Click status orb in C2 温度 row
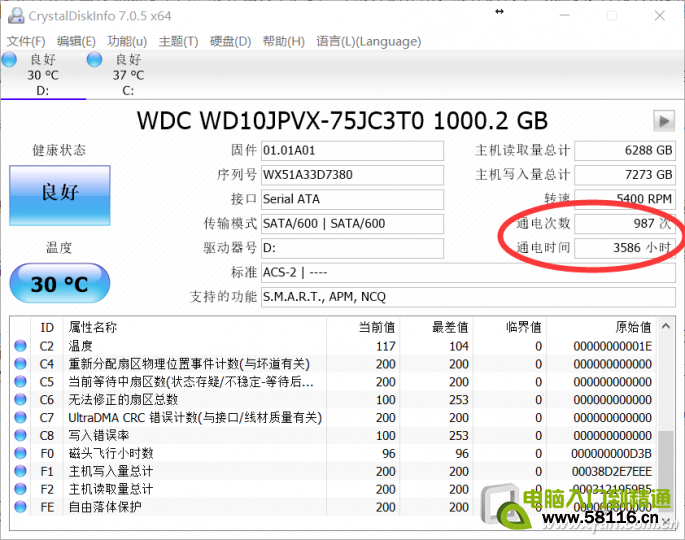Image resolution: width=685 pixels, height=540 pixels. click(x=20, y=346)
